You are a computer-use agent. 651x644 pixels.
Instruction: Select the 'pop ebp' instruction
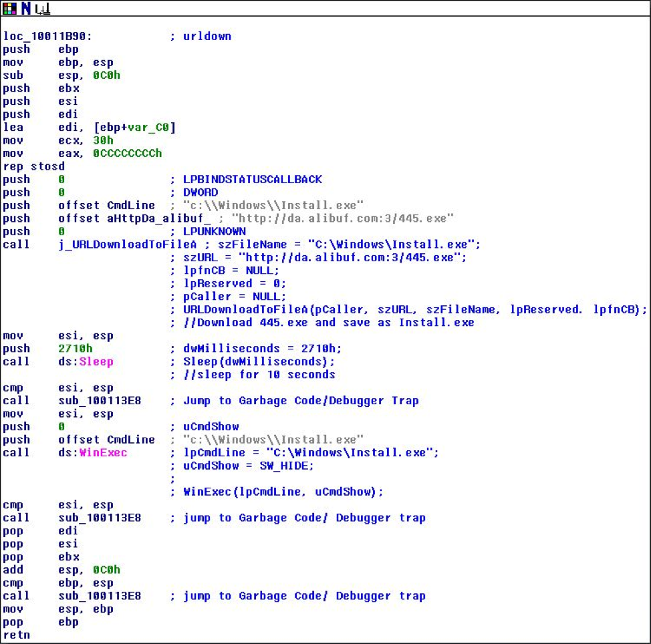click(x=41, y=622)
